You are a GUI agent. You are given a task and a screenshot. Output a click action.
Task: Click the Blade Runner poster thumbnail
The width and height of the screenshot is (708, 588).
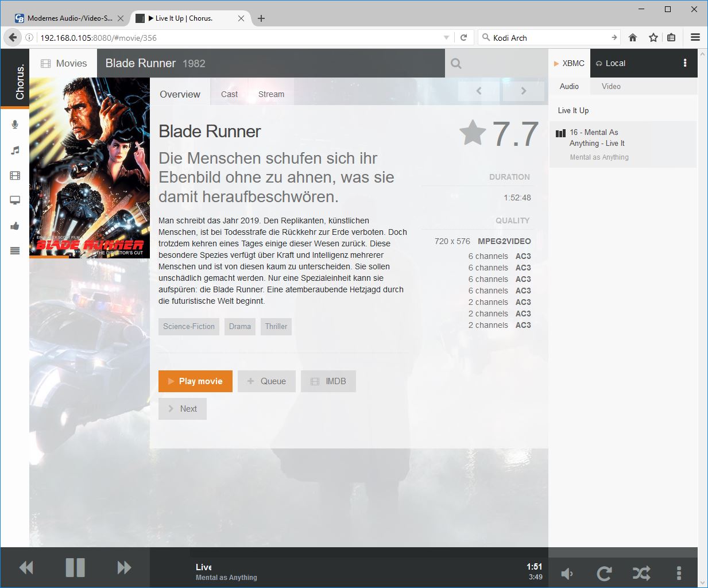pyautogui.click(x=90, y=168)
